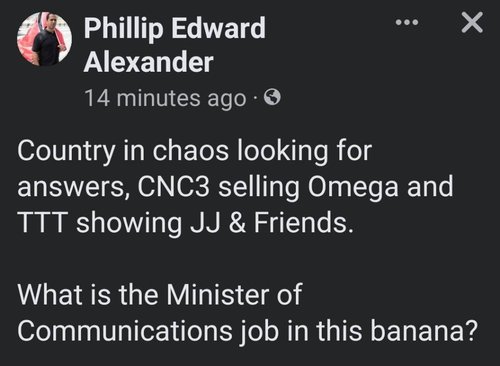This screenshot has width=500, height=366.
Task: Open the post options three-dot menu
Action: [x=406, y=23]
